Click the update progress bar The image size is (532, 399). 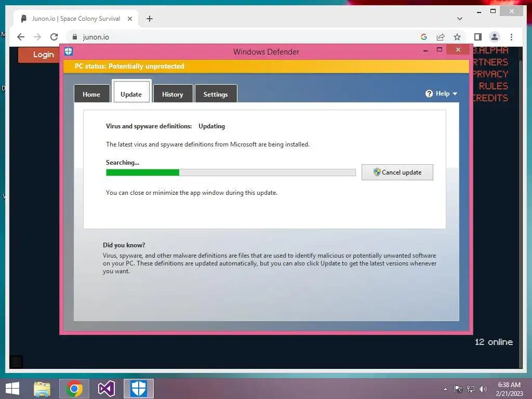click(231, 172)
